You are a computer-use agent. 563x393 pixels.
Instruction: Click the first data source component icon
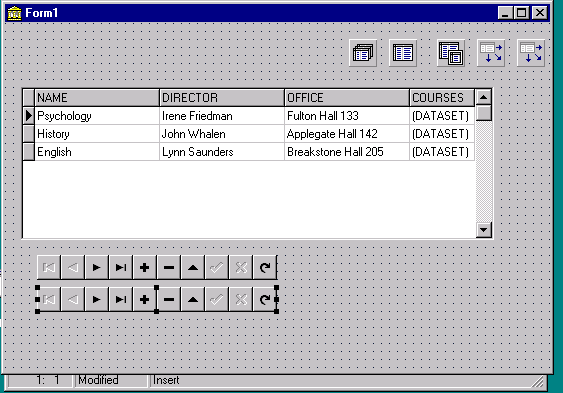491,53
